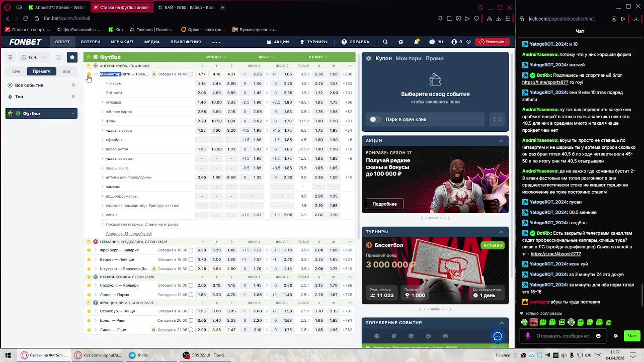
Task: Open the blue support chat bubble
Action: [x=498, y=336]
